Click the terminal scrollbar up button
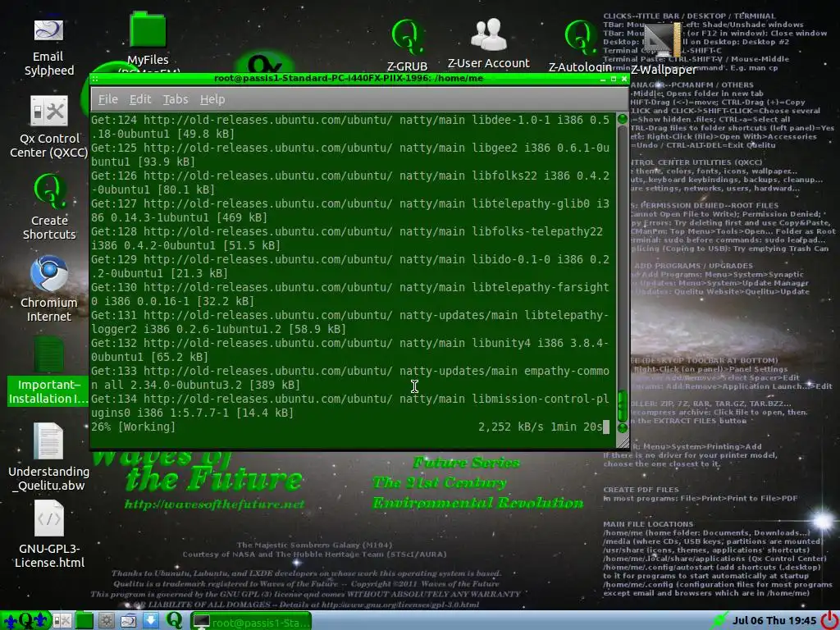Viewport: 840px width, 630px height. click(x=623, y=119)
